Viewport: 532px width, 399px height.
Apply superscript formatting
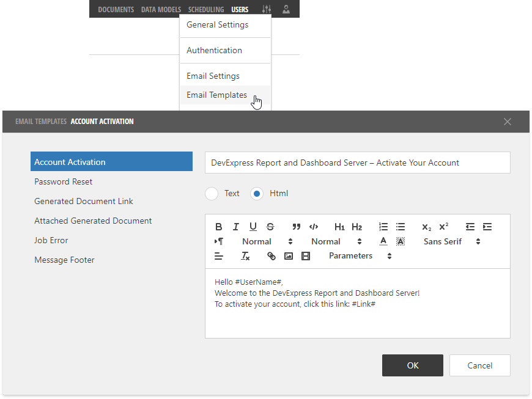point(444,227)
